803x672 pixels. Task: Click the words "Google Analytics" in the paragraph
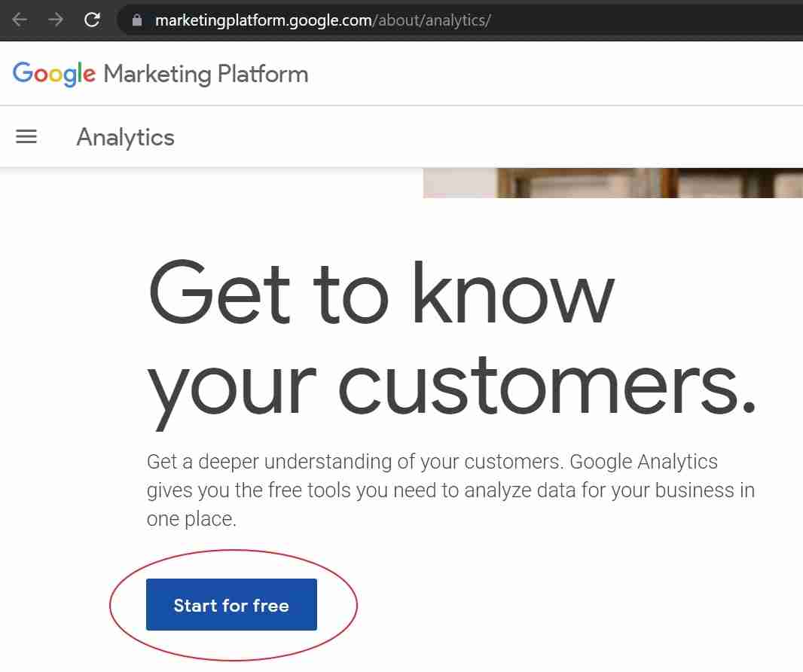[644, 462]
